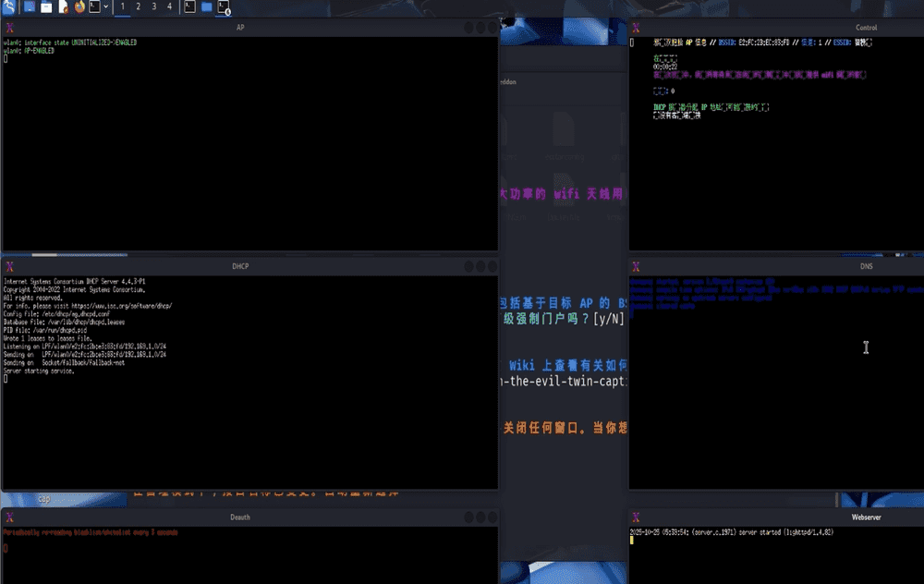The height and width of the screenshot is (584, 924).
Task: Click the Deauth window title bar
Action: [x=240, y=517]
